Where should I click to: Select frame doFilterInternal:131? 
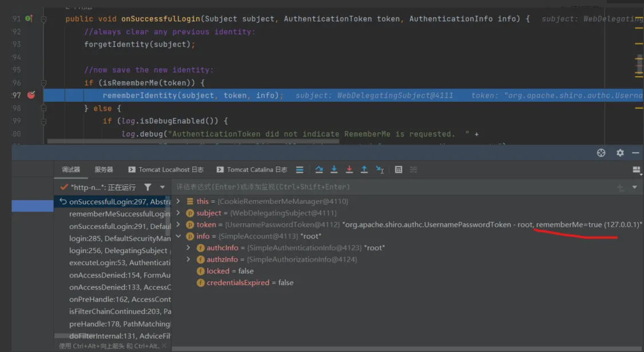(113, 335)
